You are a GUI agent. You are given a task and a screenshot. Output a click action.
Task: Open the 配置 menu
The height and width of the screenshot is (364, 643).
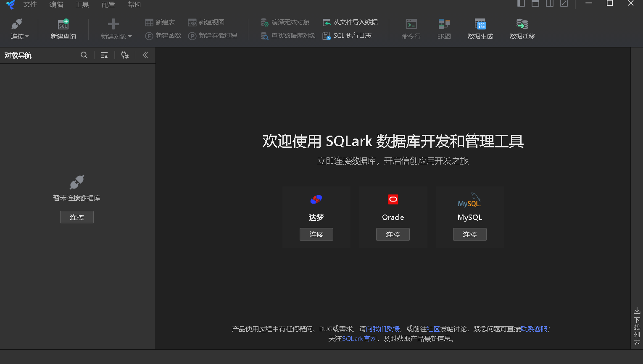108,5
